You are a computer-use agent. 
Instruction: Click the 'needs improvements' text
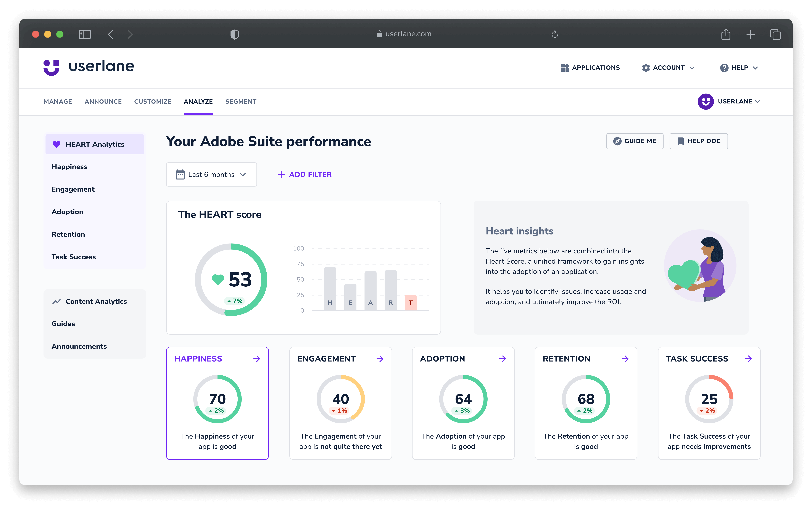pyautogui.click(x=716, y=446)
